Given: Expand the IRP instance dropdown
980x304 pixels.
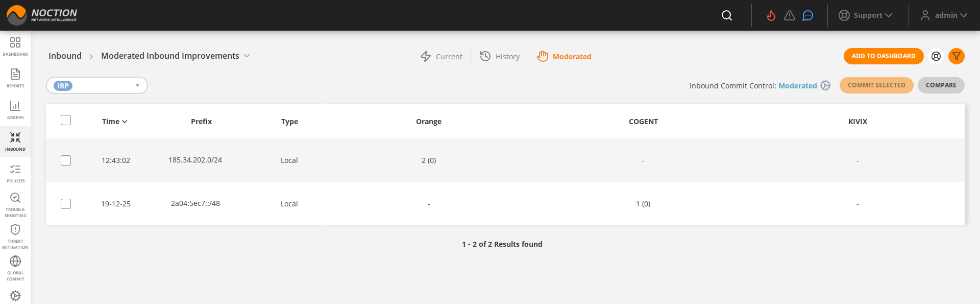Looking at the screenshot, I should point(137,85).
